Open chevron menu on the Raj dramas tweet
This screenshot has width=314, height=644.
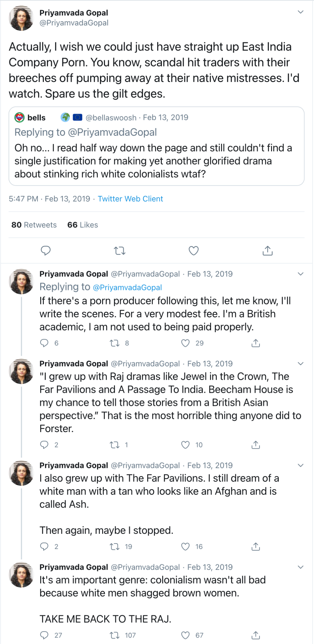pyautogui.click(x=301, y=364)
